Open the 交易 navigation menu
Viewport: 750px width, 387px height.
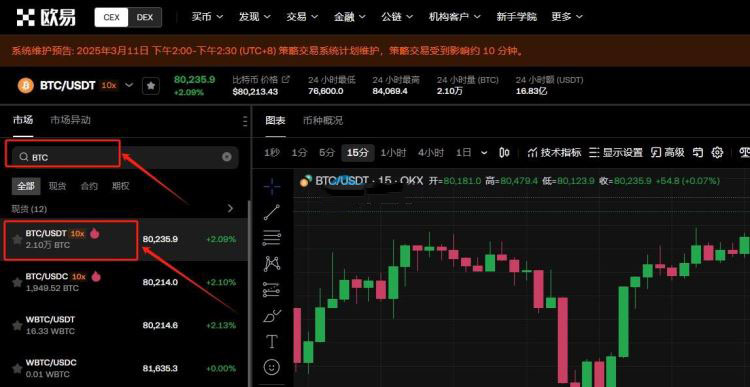pos(302,17)
